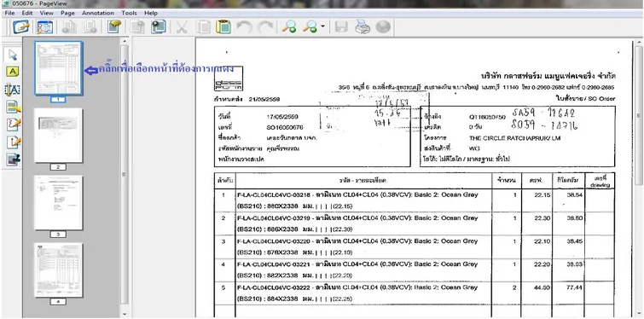Viewport: 644px width, 319px height.
Task: Click the zoom magnifier icon without dropdown arrow
Action: [289, 27]
